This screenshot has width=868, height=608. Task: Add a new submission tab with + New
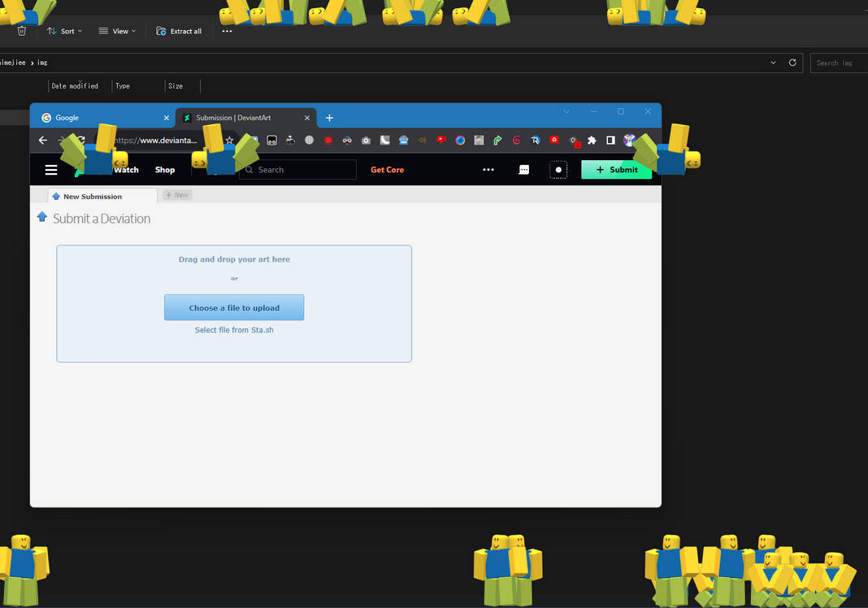pos(177,195)
